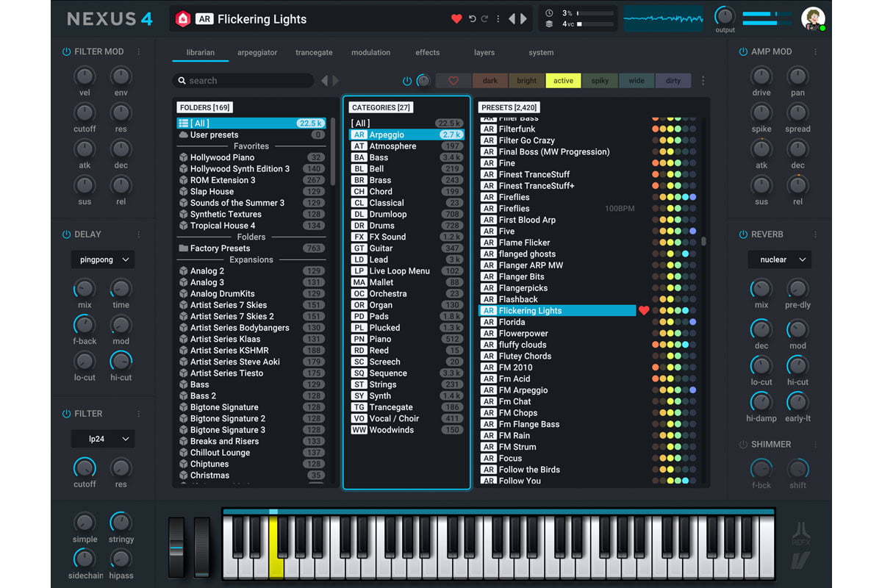882x588 pixels.
Task: Select the 'Hollywood Piano' folder
Action: coord(251,158)
